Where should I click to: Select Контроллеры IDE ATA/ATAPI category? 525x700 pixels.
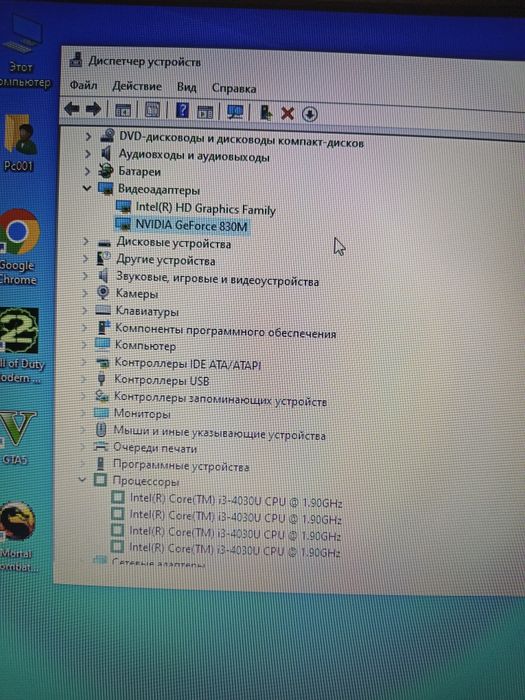point(188,364)
